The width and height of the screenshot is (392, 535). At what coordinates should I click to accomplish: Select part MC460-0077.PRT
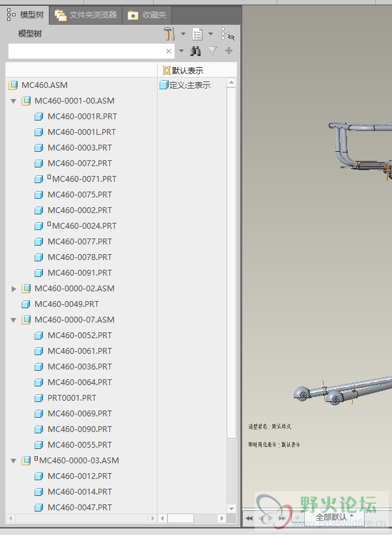tap(79, 242)
